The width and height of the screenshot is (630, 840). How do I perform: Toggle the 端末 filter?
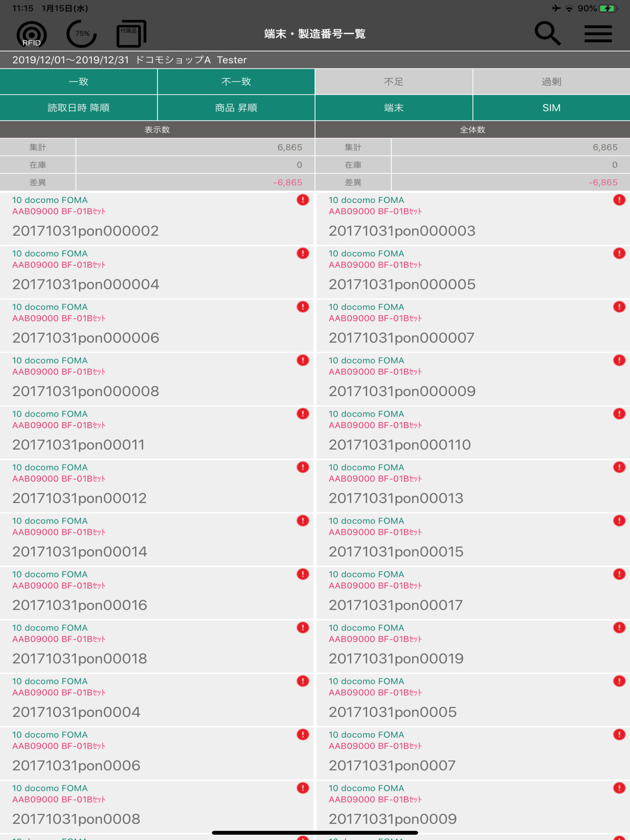(x=394, y=108)
